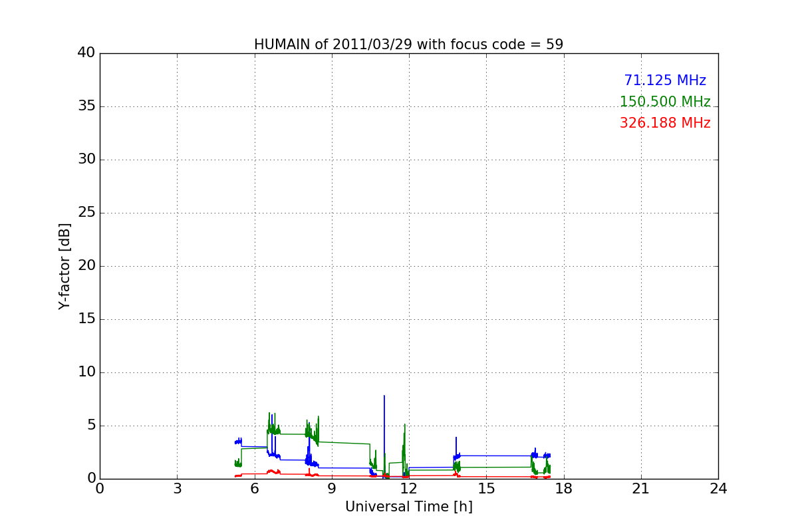Click the x-axis tick label 3
Viewport: 798px width, 532px height.
[x=177, y=489]
